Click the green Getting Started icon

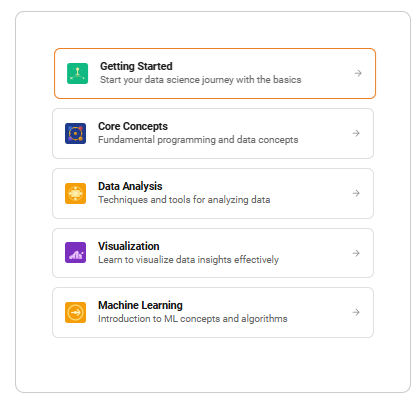point(77,73)
